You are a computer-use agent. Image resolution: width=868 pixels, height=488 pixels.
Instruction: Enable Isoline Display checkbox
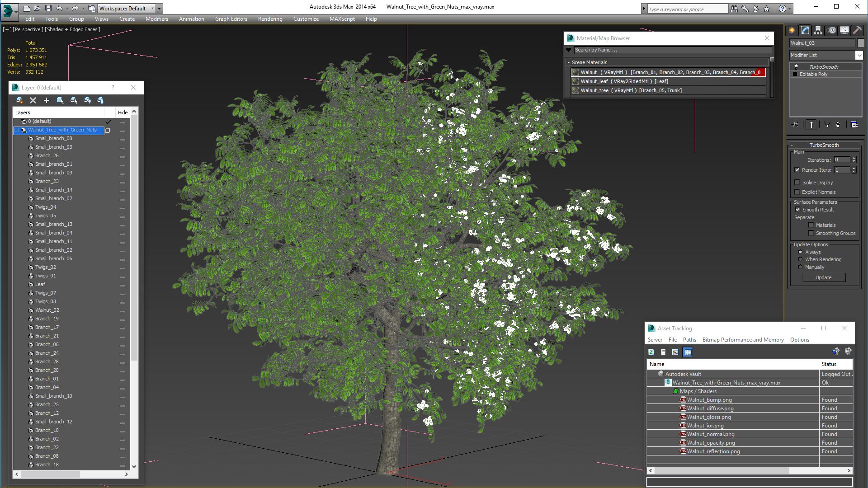point(797,183)
